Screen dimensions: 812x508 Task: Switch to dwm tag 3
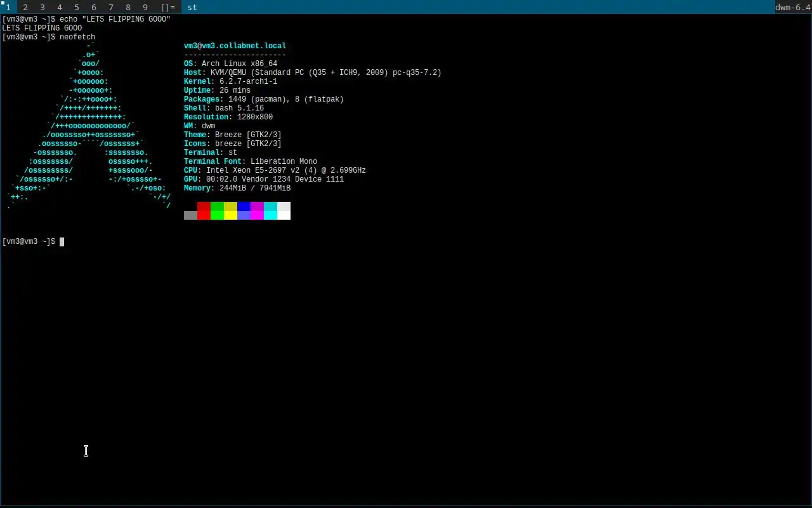[43, 7]
